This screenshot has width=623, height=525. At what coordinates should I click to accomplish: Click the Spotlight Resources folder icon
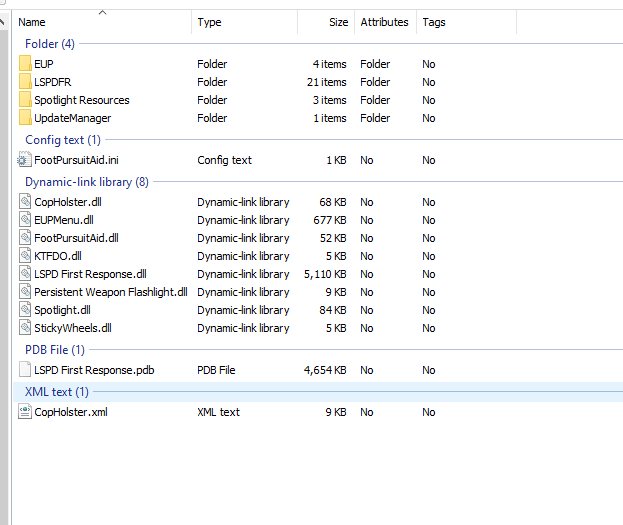(x=25, y=100)
